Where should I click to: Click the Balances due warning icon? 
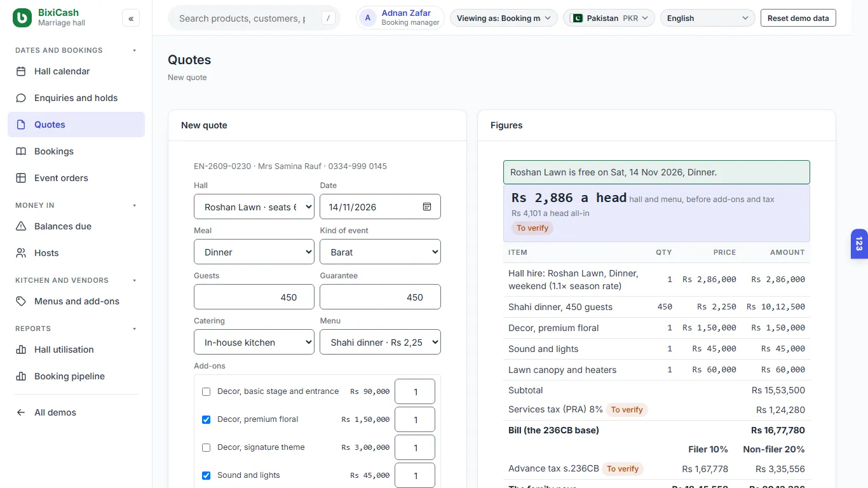(21, 226)
